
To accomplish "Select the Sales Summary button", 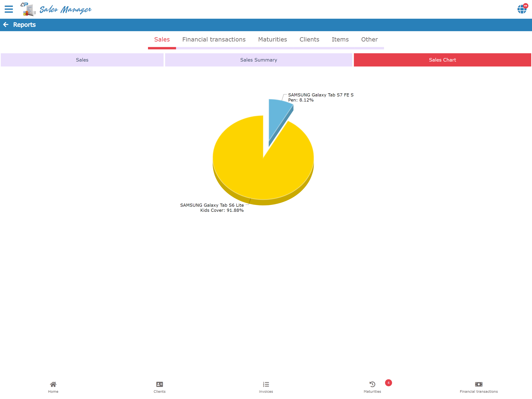I will pyautogui.click(x=259, y=60).
